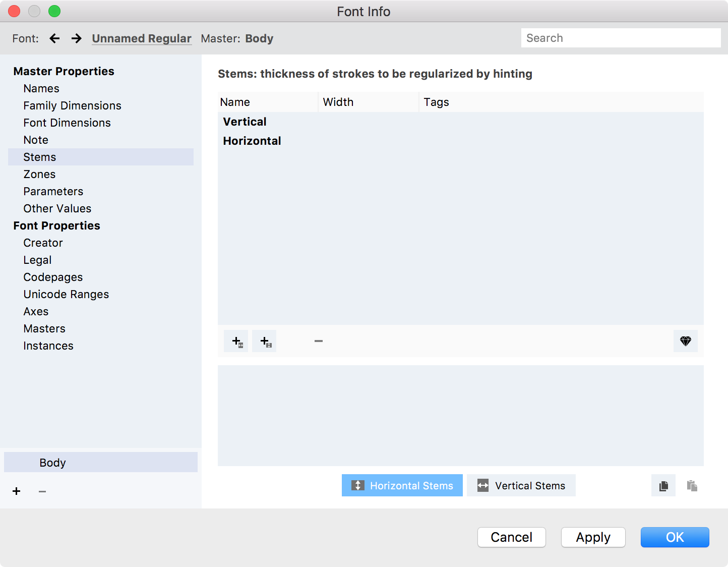Open the Names section
This screenshot has height=567, width=728.
pyautogui.click(x=101, y=88)
